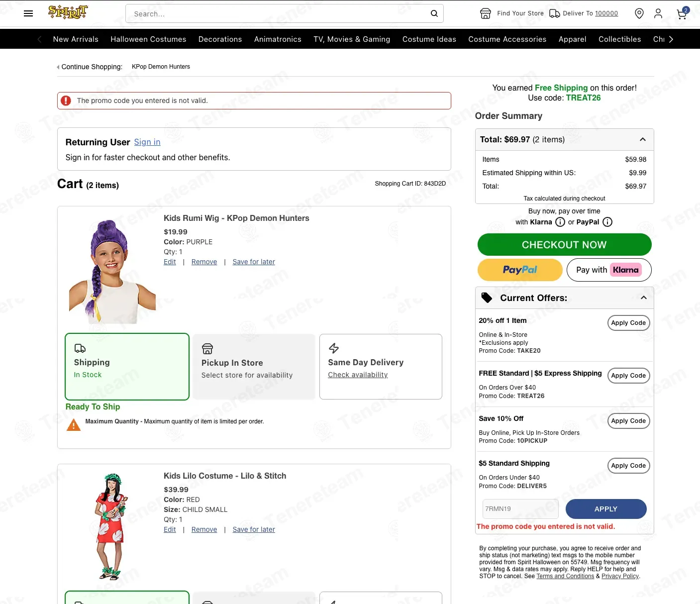Open the shopping cart icon

tap(682, 13)
